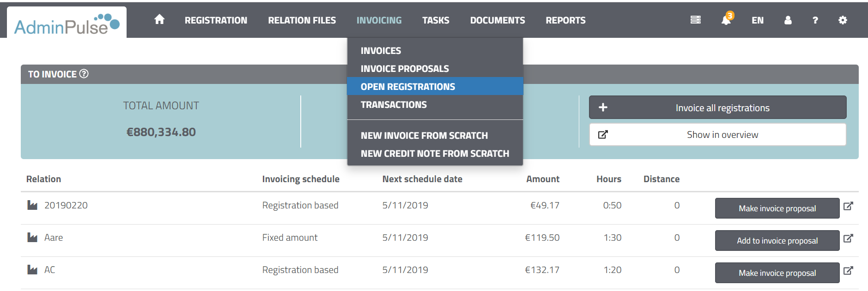Switch language via EN selector
This screenshot has height=291, width=868.
pos(757,20)
